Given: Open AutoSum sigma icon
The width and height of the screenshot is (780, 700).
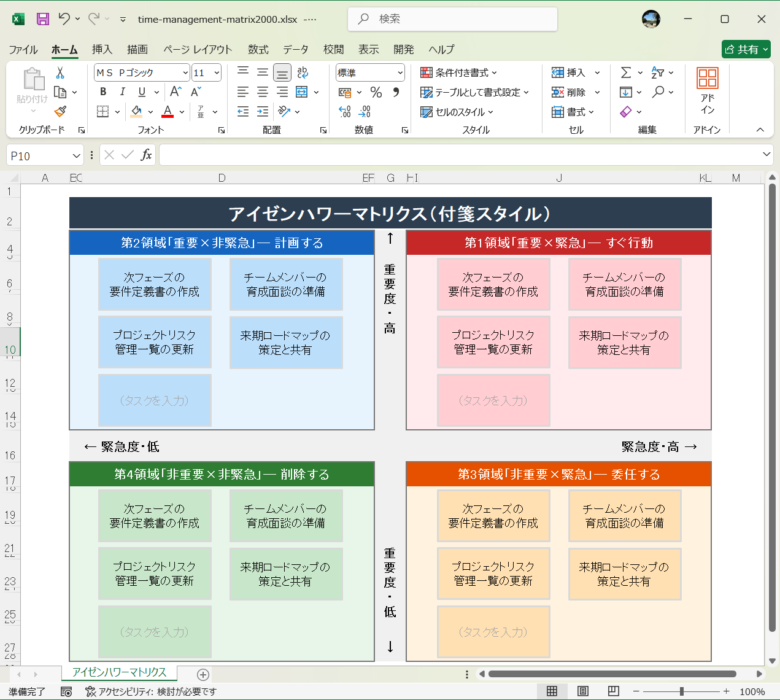Looking at the screenshot, I should [626, 72].
